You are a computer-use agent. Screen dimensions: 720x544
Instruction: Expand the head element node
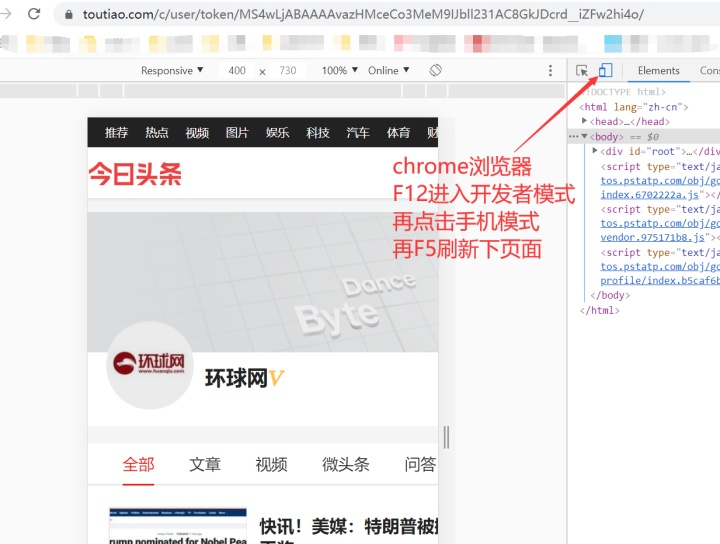coord(584,121)
